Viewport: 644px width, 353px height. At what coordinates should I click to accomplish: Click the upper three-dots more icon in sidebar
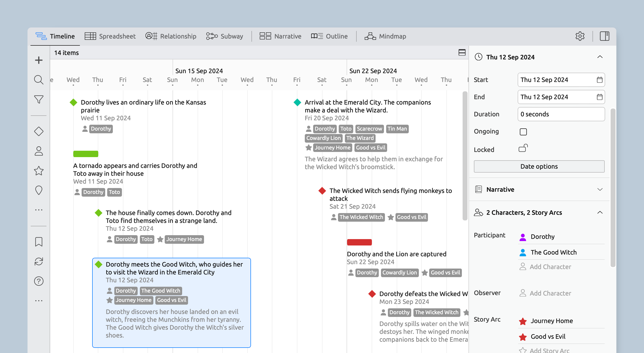tap(39, 210)
